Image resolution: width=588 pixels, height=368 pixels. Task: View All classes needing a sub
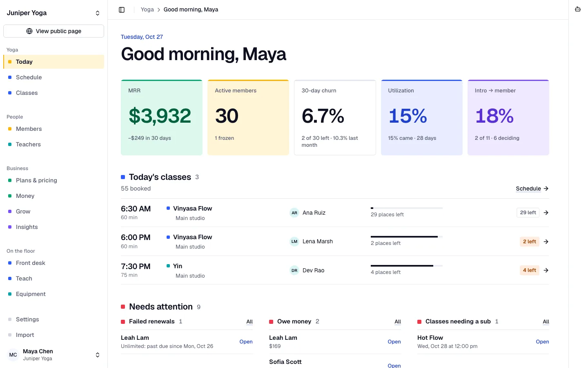tap(546, 322)
